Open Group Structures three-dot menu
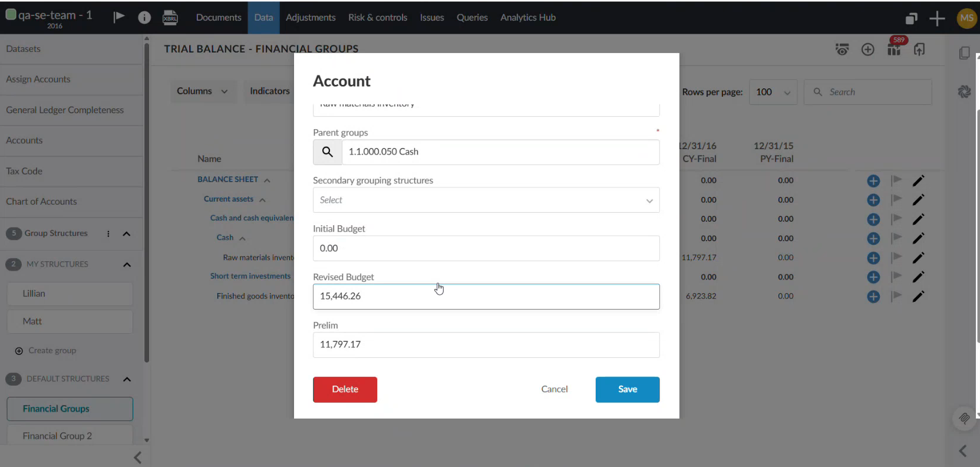980x467 pixels. [108, 233]
